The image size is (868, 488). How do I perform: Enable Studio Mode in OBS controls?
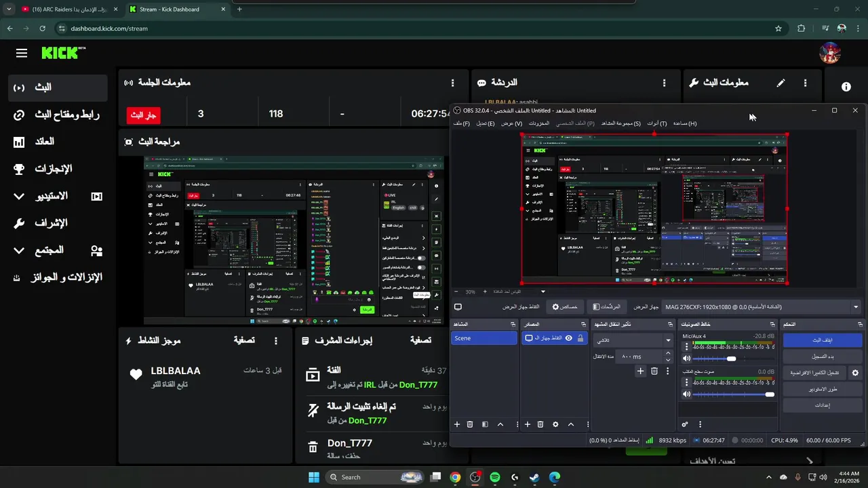(823, 389)
